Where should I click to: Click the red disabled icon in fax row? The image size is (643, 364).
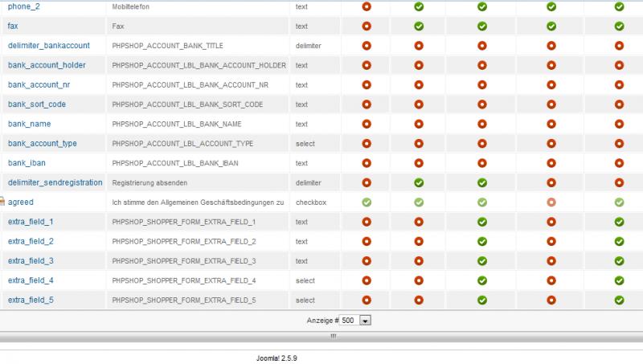click(x=367, y=26)
